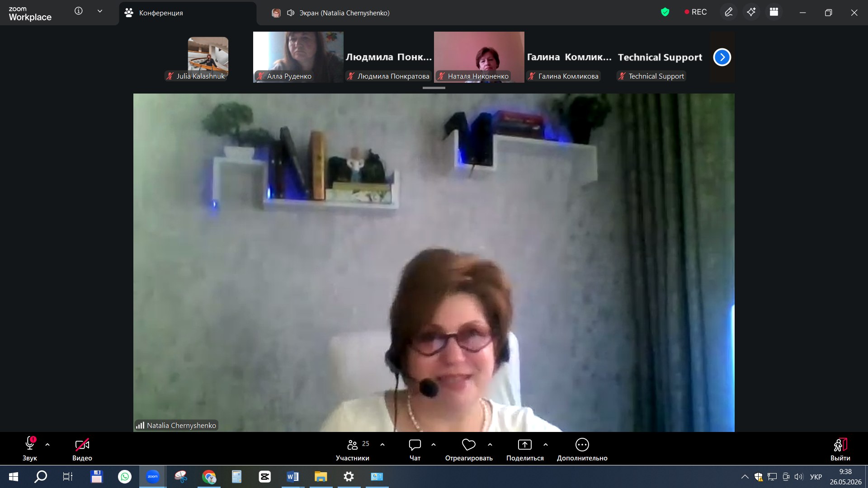Open the AI Companion sparkle icon
The width and height of the screenshot is (868, 488).
(751, 12)
